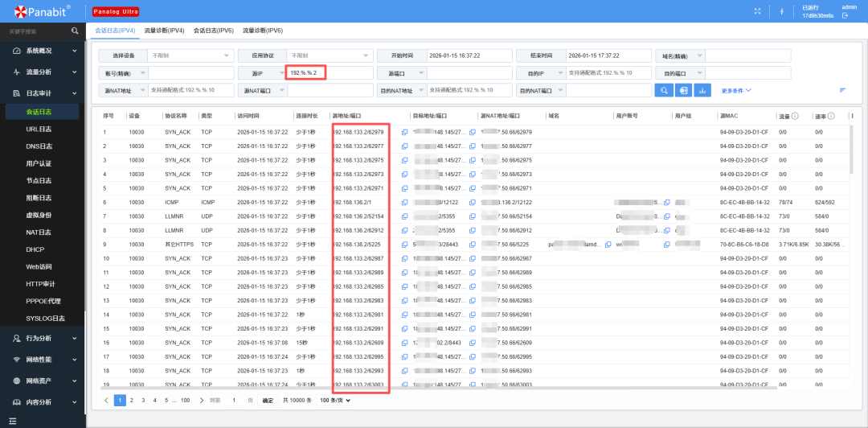This screenshot has width=868, height=428.
Task: Open the 选择设备 dropdown
Action: pyautogui.click(x=191, y=56)
